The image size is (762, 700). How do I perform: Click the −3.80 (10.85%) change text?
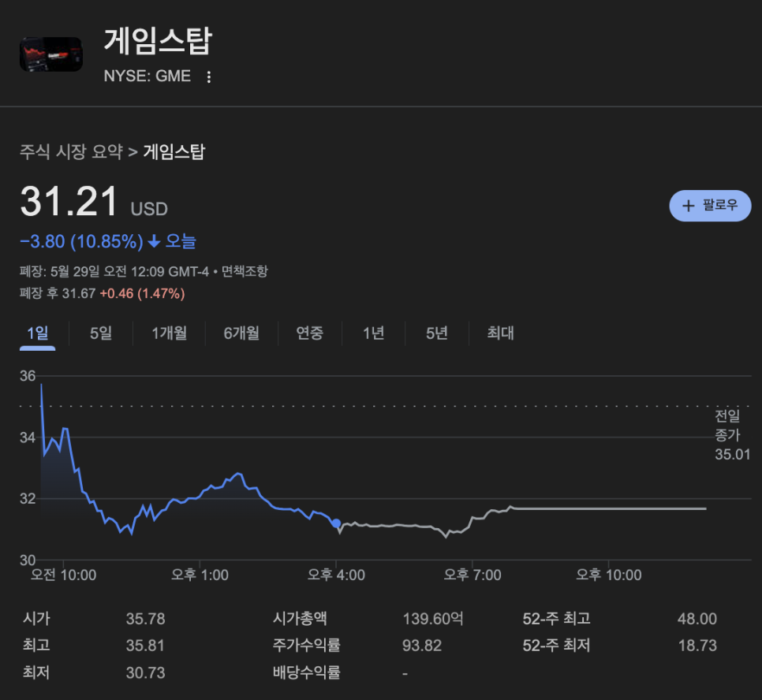click(82, 241)
